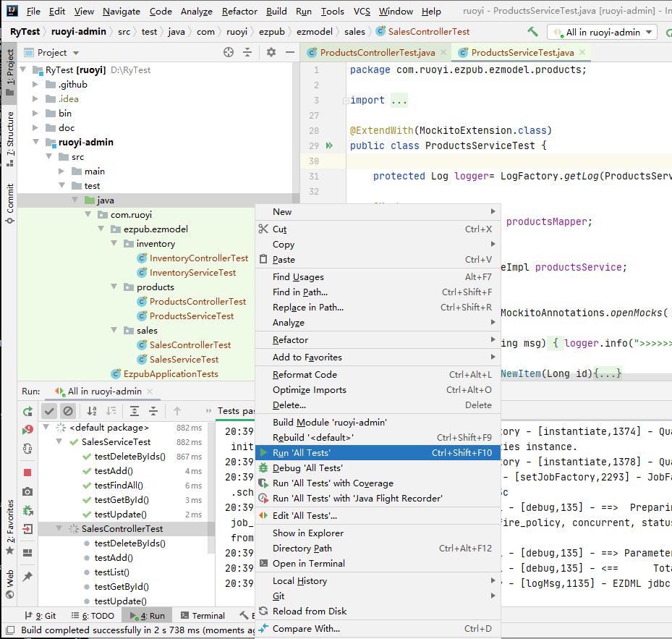Stop the running tests with red square
672x639 pixels.
coord(27,472)
